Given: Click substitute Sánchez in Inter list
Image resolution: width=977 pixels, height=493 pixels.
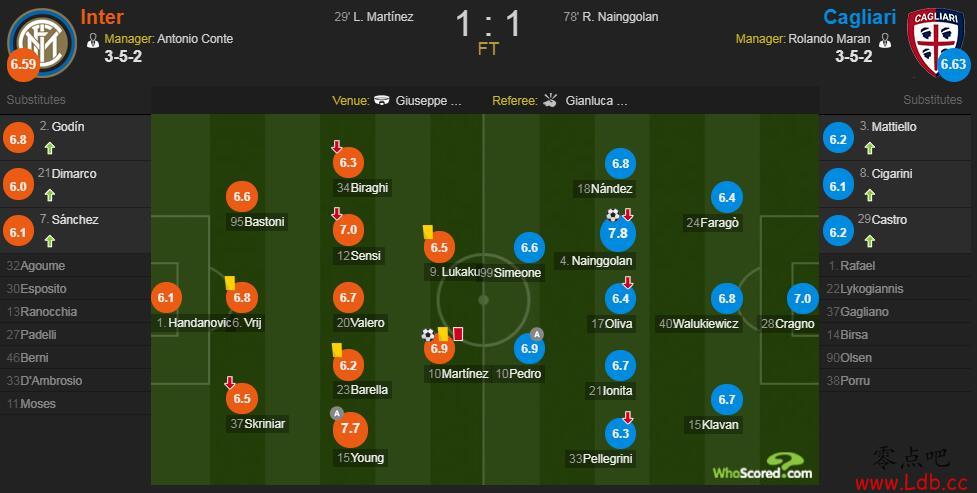Looking at the screenshot, I should (75, 219).
